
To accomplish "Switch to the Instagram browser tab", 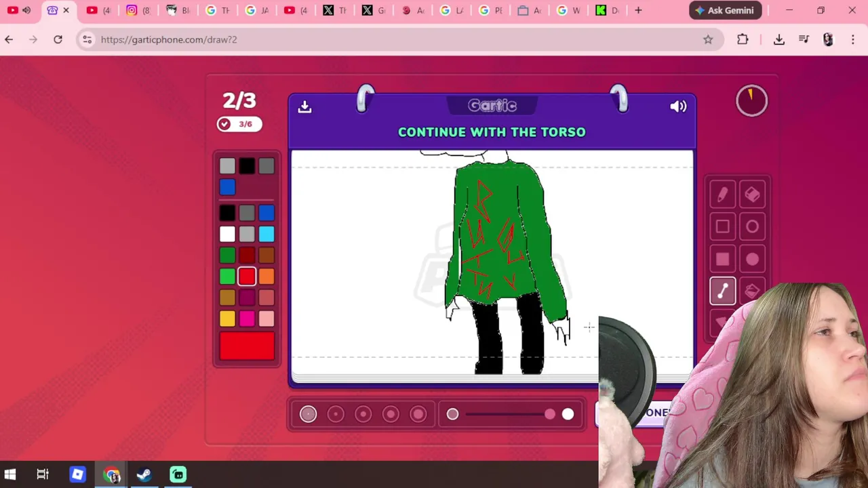I will click(138, 10).
